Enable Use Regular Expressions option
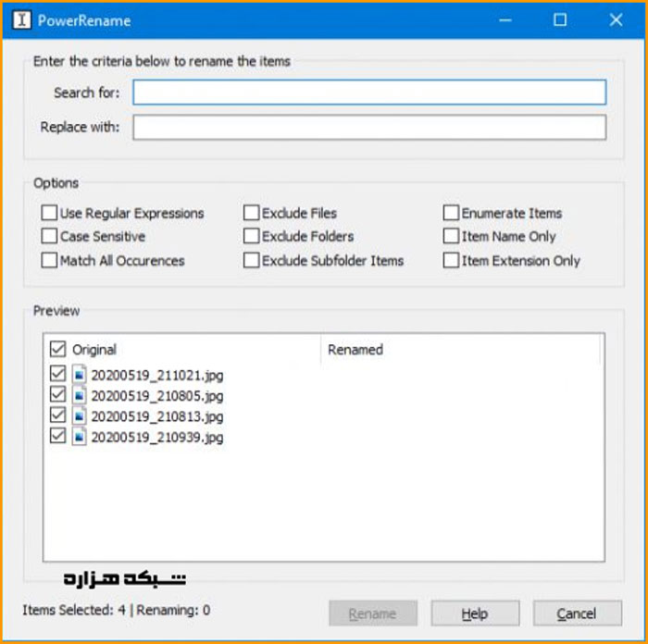The width and height of the screenshot is (648, 644). coord(49,213)
